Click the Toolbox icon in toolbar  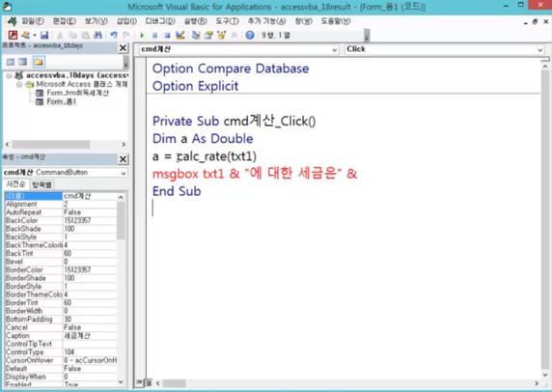(x=235, y=35)
